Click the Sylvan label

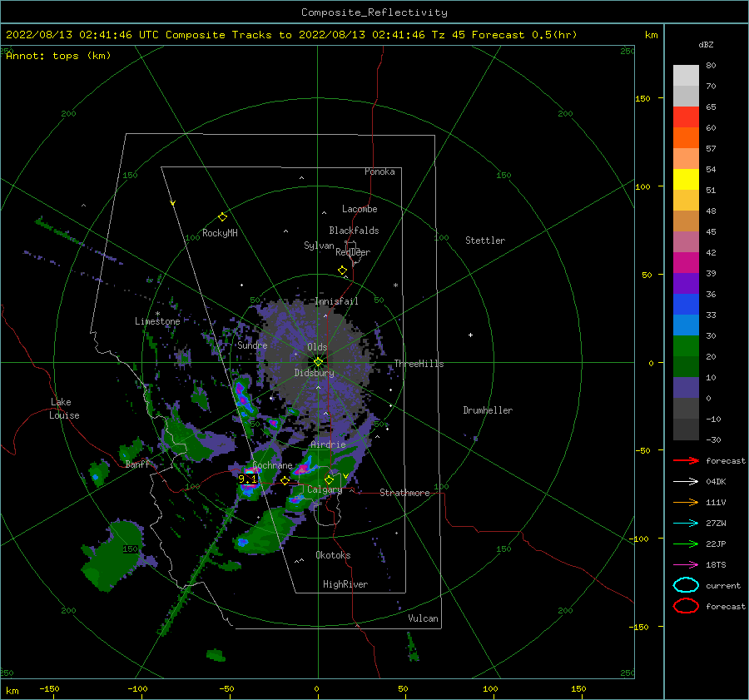pos(319,246)
